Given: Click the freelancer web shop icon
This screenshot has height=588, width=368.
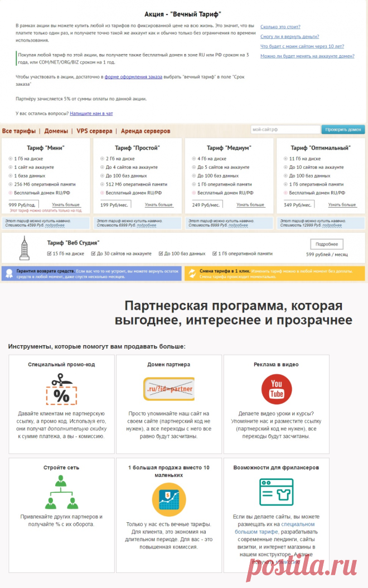Looking at the screenshot, I should (x=277, y=492).
